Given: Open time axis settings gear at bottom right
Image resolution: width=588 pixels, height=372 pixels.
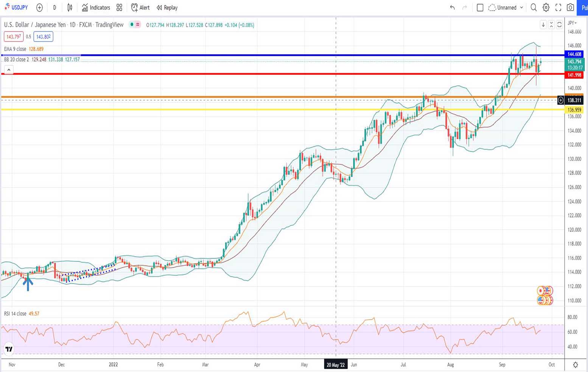Looking at the screenshot, I should pyautogui.click(x=575, y=365).
